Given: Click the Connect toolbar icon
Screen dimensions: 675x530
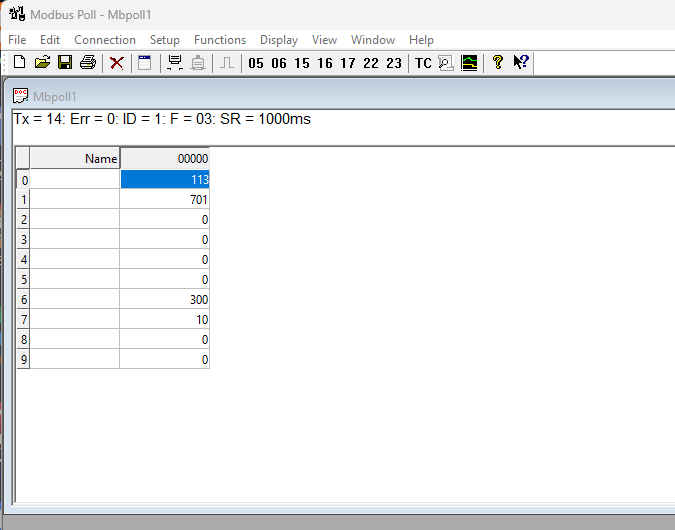Looking at the screenshot, I should (175, 63).
